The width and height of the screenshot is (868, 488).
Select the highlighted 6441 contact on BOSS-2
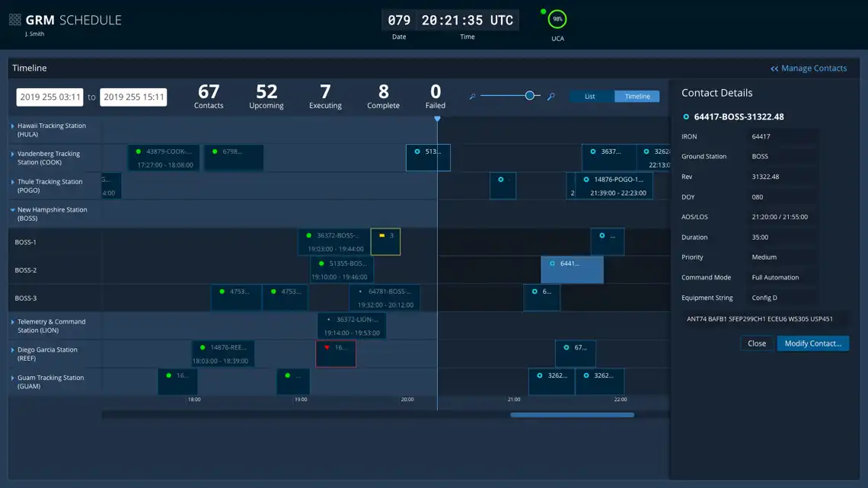coord(572,270)
